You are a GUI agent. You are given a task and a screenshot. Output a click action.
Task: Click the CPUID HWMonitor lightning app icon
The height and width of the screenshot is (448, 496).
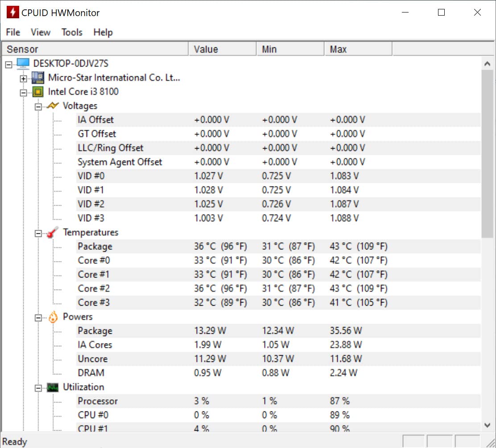click(x=12, y=12)
